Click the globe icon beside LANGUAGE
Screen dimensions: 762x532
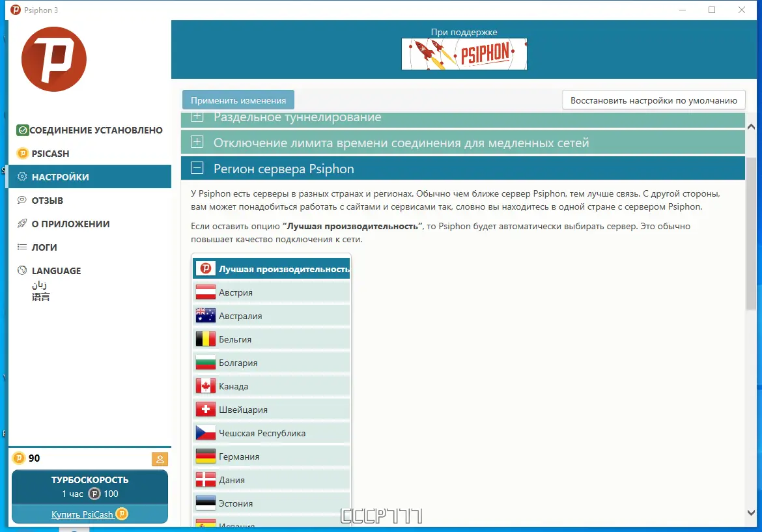pos(22,270)
